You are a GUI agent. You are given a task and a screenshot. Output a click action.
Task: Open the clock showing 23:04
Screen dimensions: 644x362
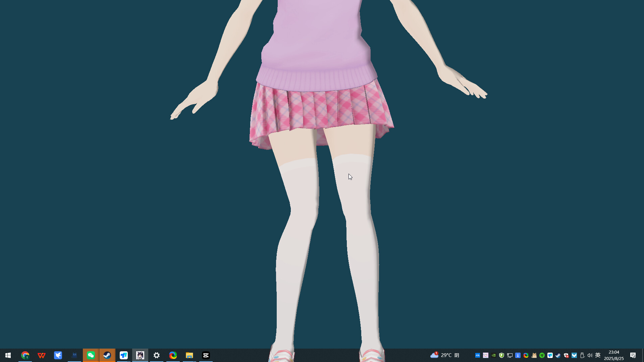coord(614,355)
